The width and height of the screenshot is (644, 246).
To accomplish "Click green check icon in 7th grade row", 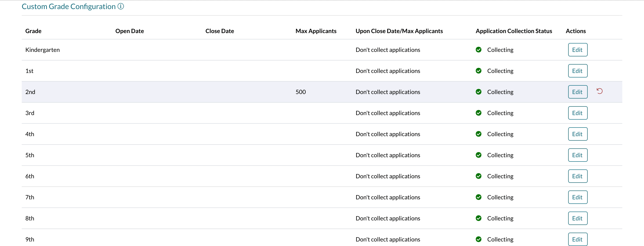I will point(479,197).
